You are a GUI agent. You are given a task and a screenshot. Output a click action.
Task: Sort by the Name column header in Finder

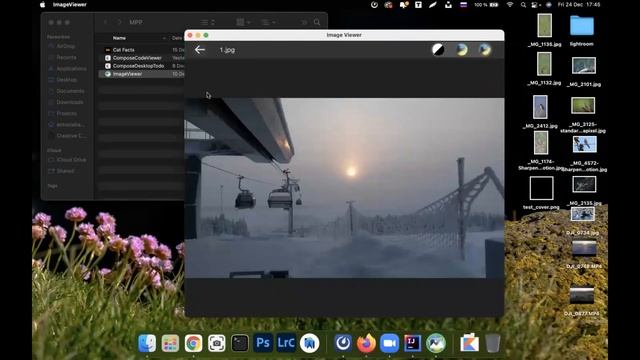[119, 38]
